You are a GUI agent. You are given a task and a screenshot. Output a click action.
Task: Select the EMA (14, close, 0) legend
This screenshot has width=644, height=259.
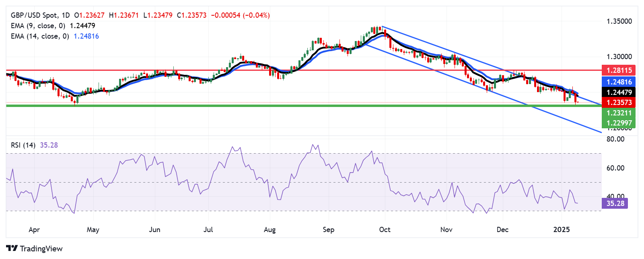(39, 36)
